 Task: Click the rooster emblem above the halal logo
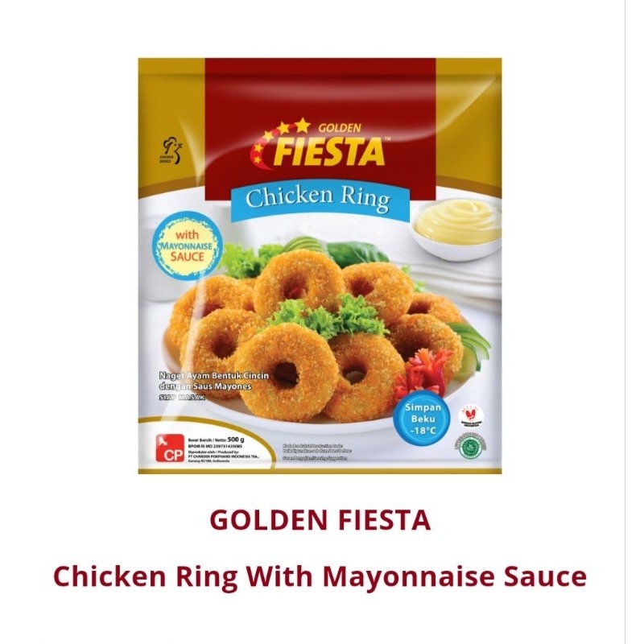pyautogui.click(x=469, y=415)
